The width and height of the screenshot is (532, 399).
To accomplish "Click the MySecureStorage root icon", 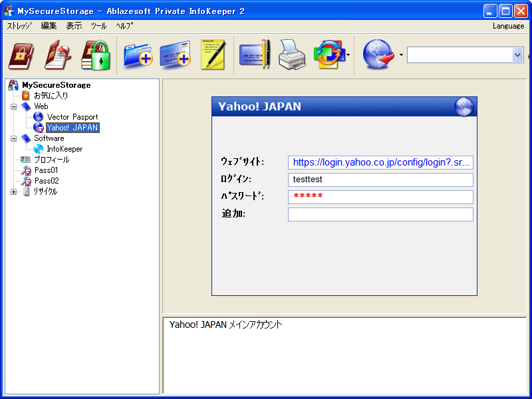I will (13, 85).
